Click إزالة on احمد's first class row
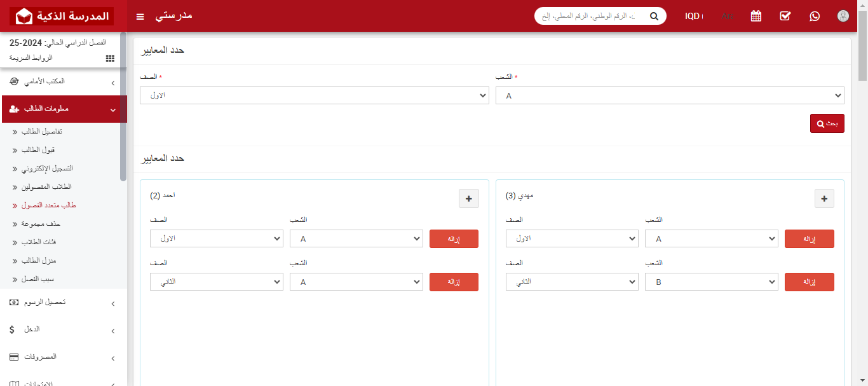The height and width of the screenshot is (386, 868). 454,239
